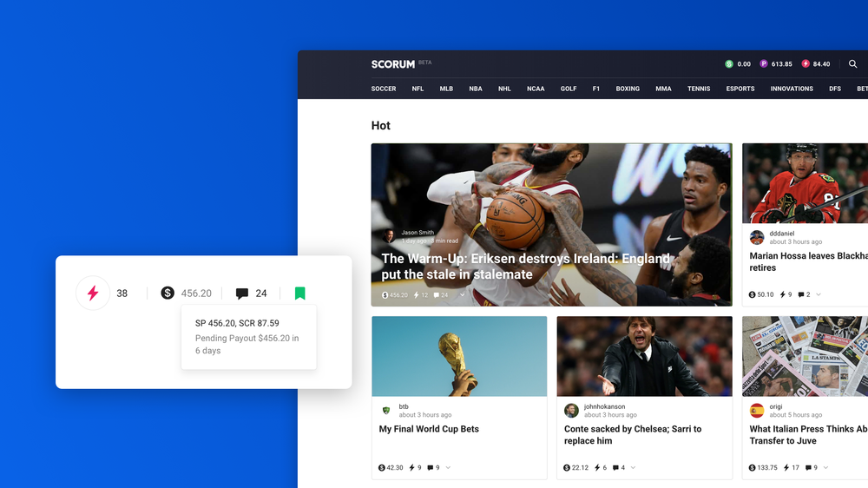This screenshot has width=868, height=488.
Task: Go to the F1 section
Action: click(596, 89)
